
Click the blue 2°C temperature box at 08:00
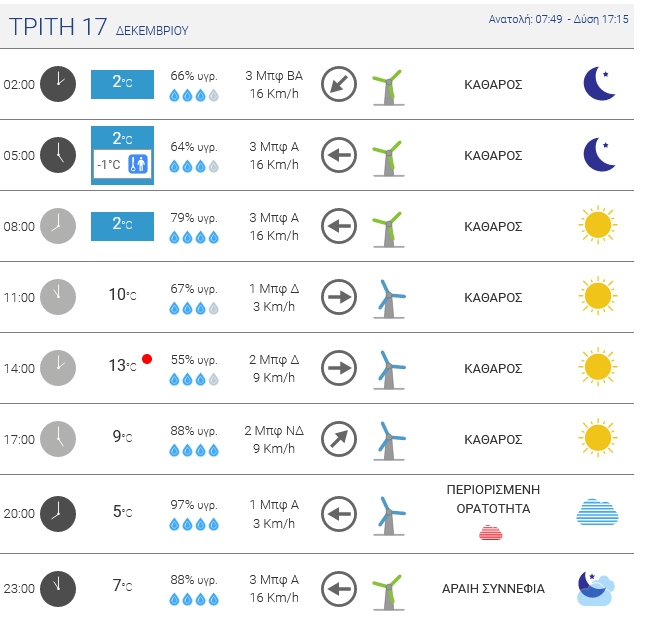[122, 226]
